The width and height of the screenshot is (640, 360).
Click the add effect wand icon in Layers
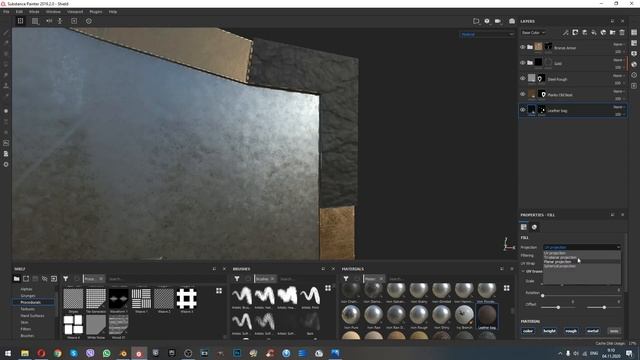coord(566,33)
